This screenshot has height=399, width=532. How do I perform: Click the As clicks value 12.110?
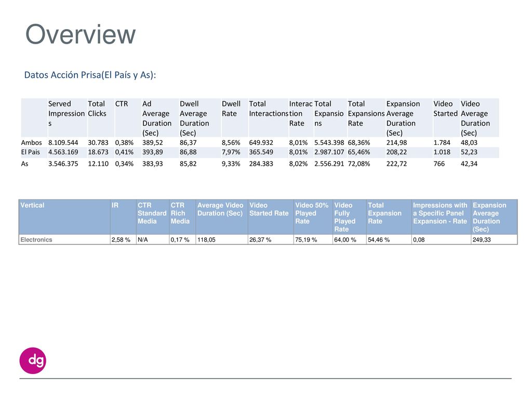click(x=98, y=164)
